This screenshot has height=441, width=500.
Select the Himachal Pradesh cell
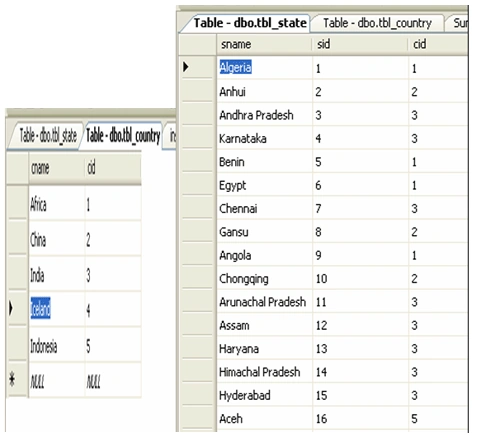pyautogui.click(x=264, y=372)
